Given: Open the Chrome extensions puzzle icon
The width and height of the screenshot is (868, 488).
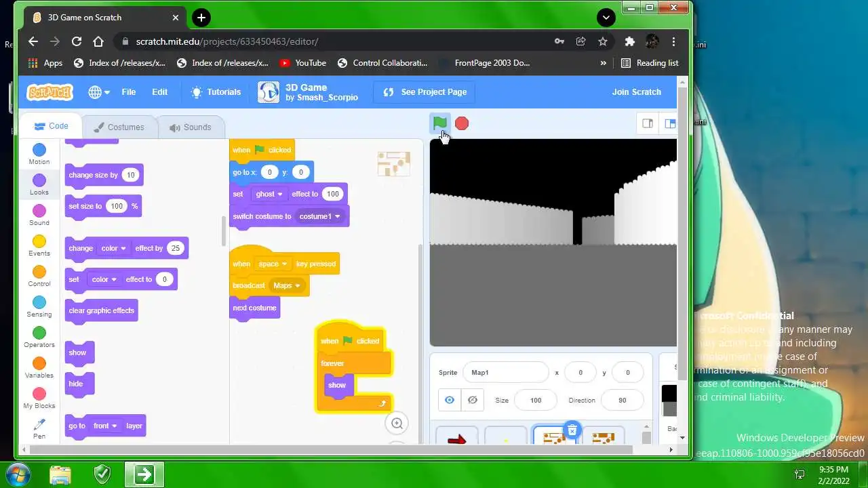Looking at the screenshot, I should pyautogui.click(x=629, y=41).
